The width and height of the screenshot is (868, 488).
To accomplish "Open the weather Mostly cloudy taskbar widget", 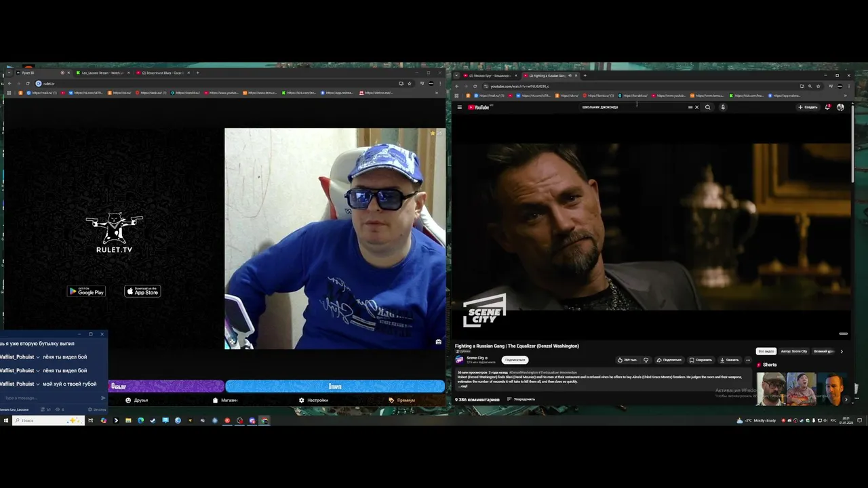I will pyautogui.click(x=756, y=420).
